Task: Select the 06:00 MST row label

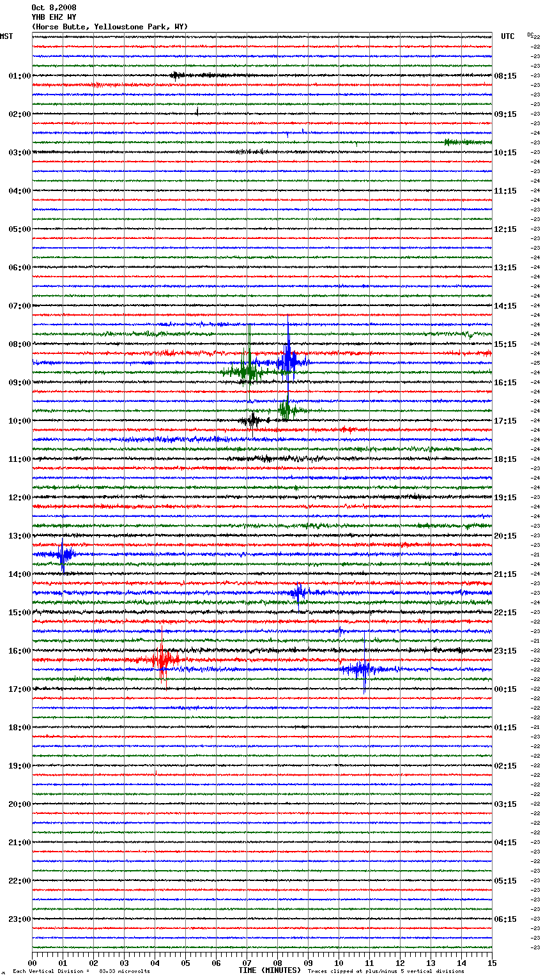Action: [20, 268]
